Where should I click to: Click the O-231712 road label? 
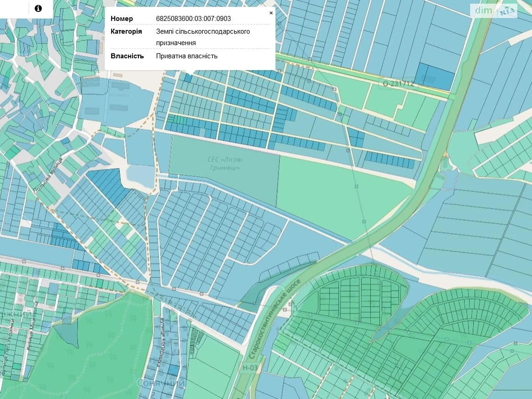point(398,83)
